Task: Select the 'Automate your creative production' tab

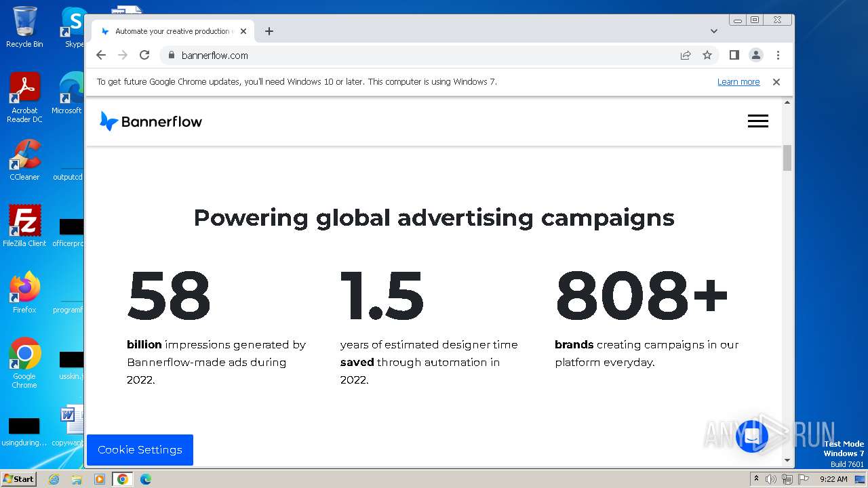Action: 174,31
